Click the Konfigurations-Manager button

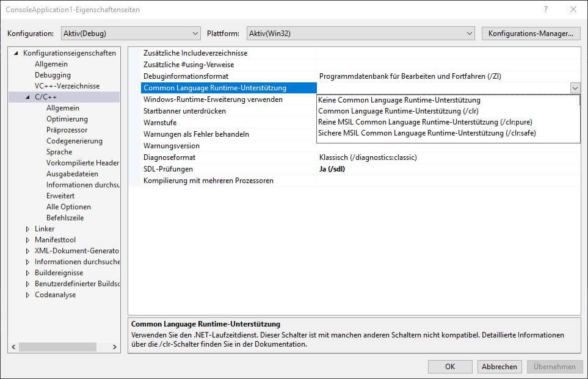tap(530, 34)
